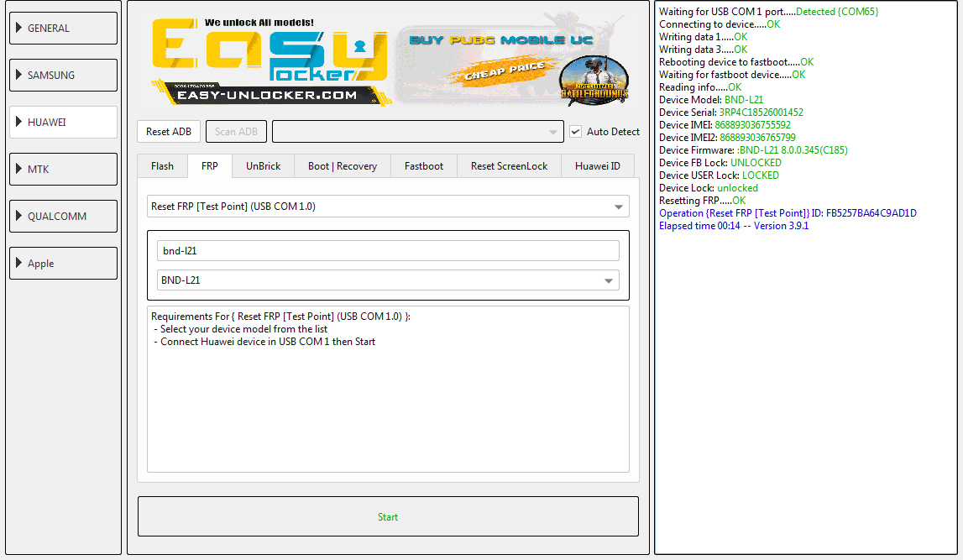Click the Device FB Lock: UNLOCKED line

pyautogui.click(x=720, y=163)
